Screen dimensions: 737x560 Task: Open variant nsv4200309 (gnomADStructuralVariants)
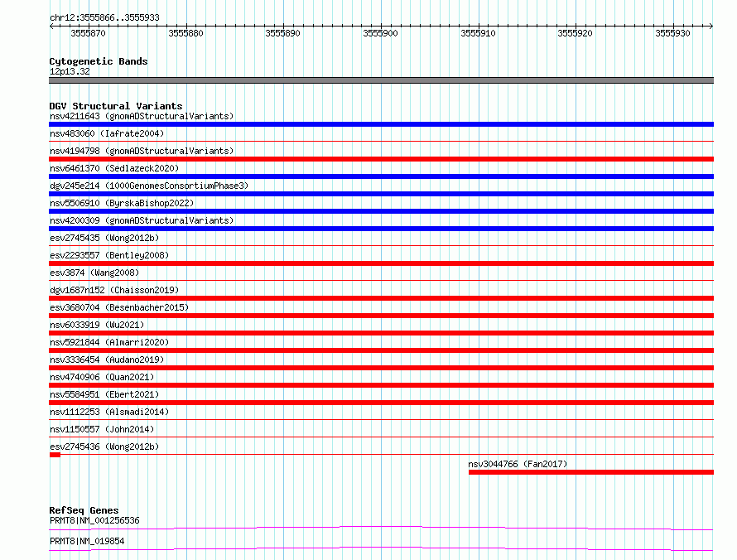coord(142,220)
